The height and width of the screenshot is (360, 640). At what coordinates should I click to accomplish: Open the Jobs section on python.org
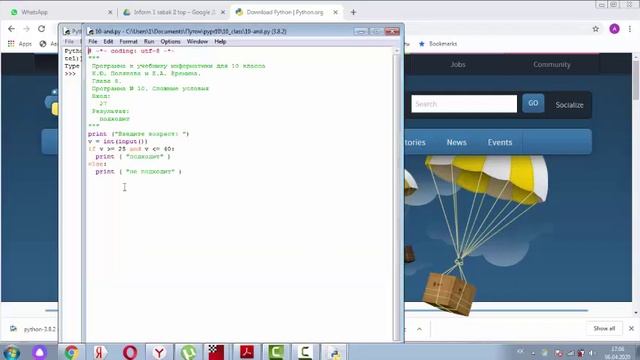[458, 64]
